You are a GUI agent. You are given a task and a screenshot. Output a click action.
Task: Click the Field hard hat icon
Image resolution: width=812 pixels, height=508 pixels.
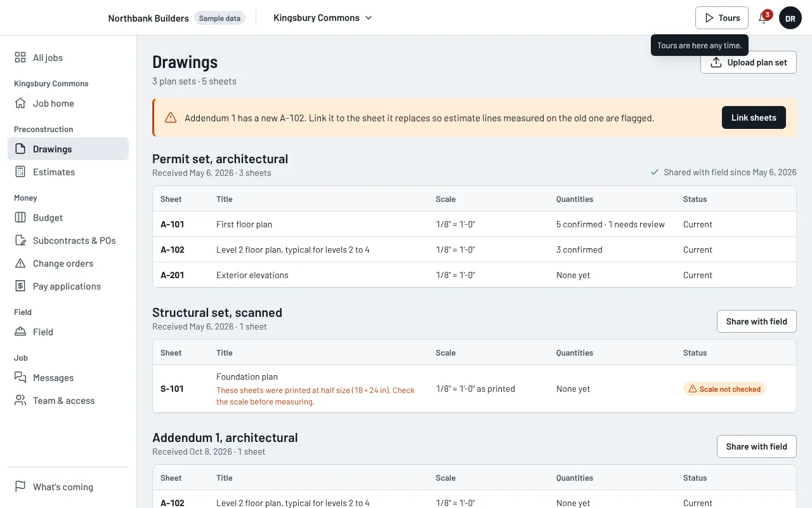(x=20, y=332)
